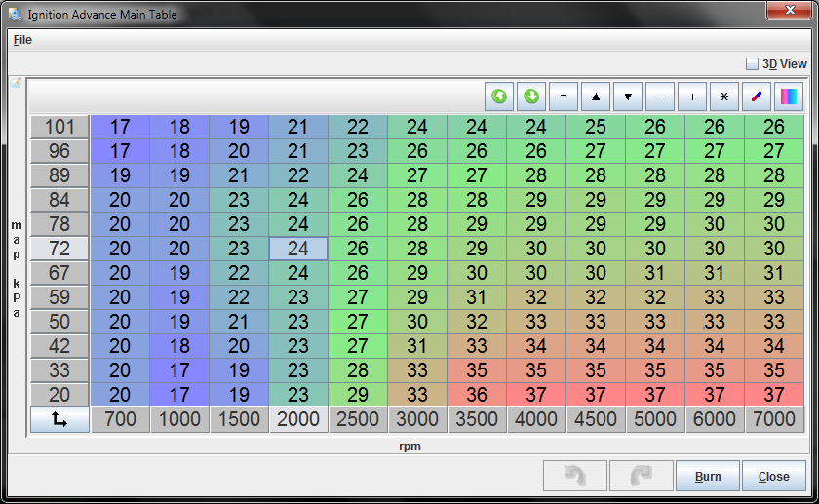This screenshot has width=819, height=504.
Task: Click the red-blue interpolate line icon
Action: point(757,97)
